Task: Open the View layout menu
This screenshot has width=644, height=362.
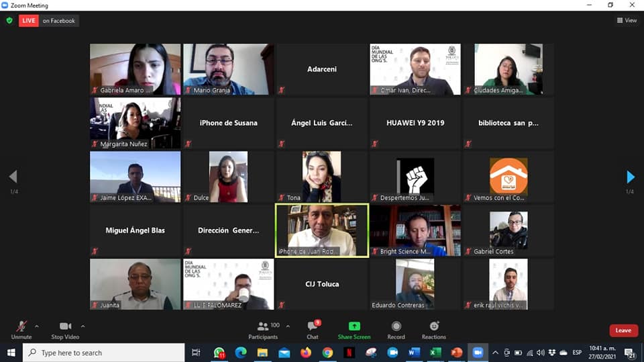Action: 627,21
